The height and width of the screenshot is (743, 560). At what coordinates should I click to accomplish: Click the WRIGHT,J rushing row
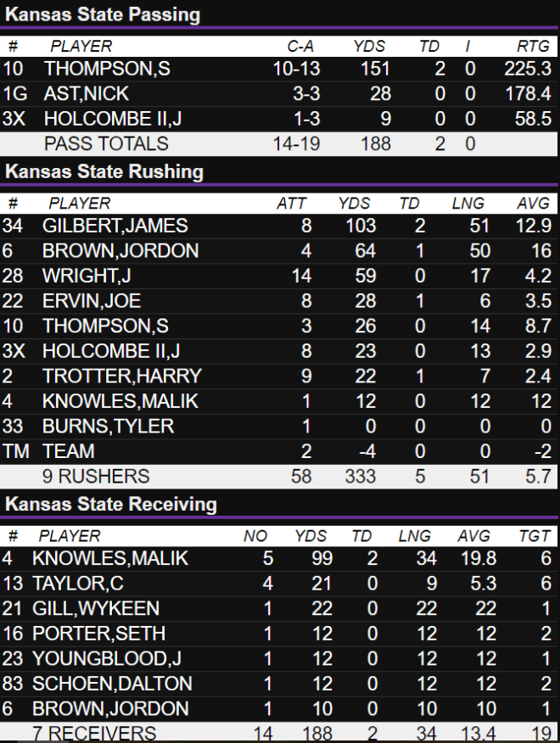pyautogui.click(x=279, y=276)
